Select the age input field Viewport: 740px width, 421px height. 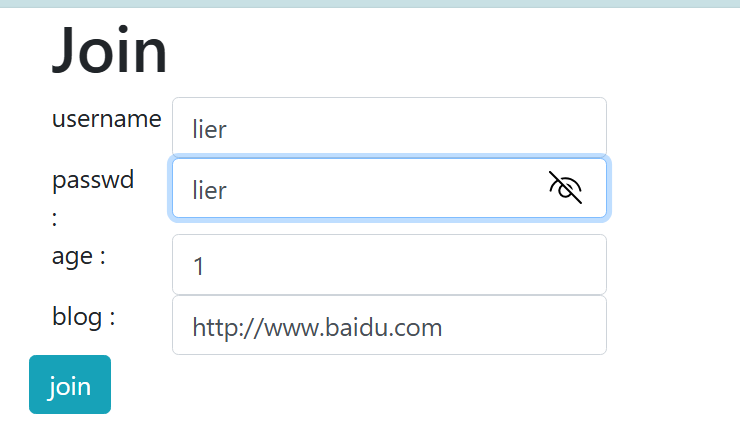389,264
